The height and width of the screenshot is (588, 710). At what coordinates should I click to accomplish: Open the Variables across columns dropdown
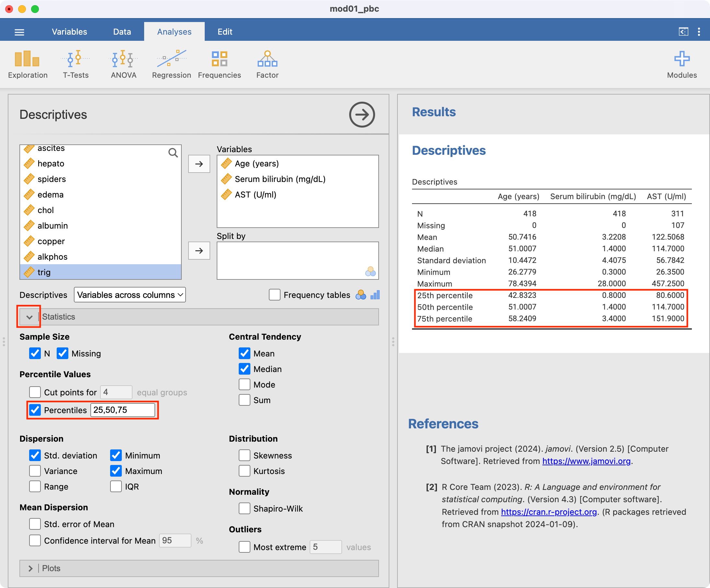coord(130,295)
